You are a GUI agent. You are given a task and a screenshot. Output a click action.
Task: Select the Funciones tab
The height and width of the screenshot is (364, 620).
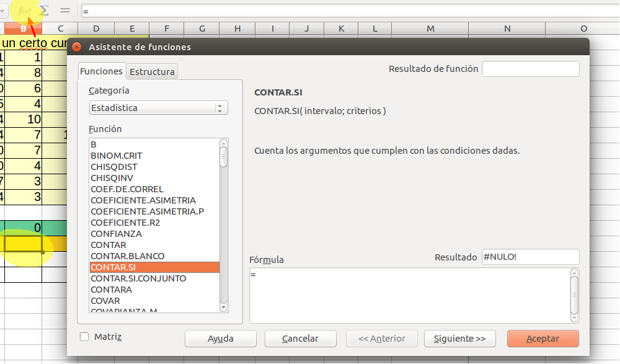(x=101, y=71)
